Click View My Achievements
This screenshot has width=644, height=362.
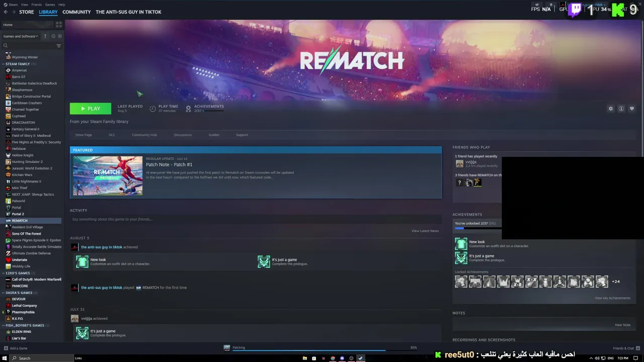coord(612,298)
